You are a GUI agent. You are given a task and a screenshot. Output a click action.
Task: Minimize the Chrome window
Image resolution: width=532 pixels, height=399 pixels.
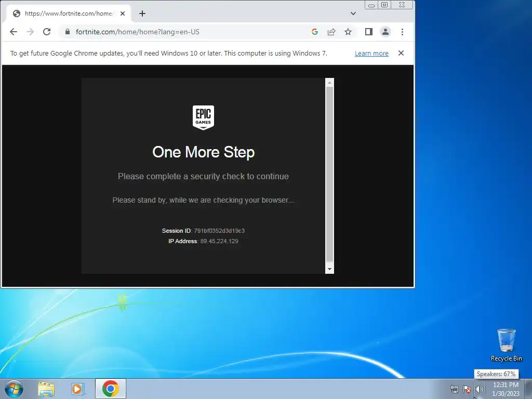coord(371,5)
